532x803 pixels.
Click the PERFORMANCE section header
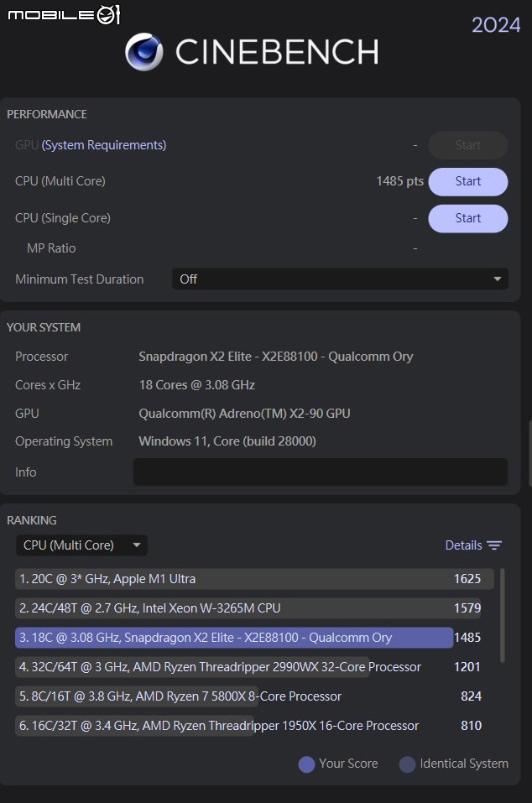(47, 114)
